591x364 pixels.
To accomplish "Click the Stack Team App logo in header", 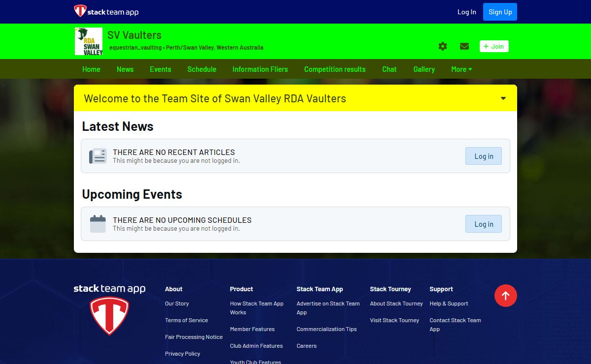I will [x=106, y=11].
